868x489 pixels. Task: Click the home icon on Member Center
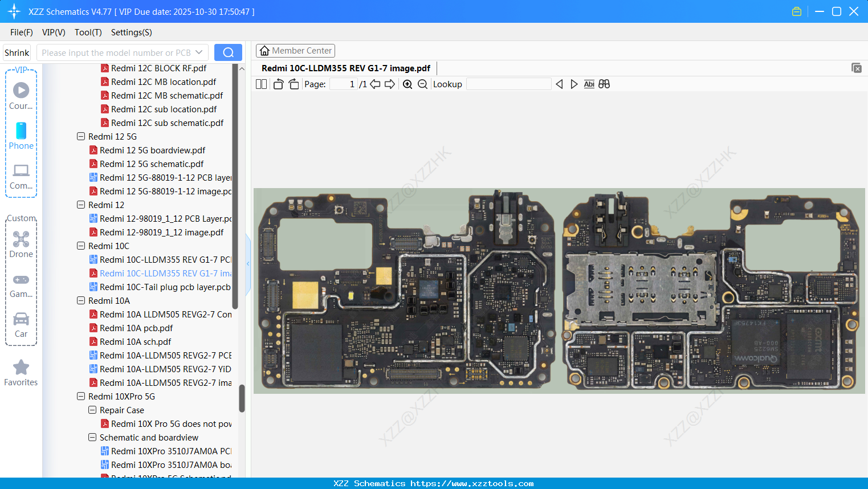point(264,51)
